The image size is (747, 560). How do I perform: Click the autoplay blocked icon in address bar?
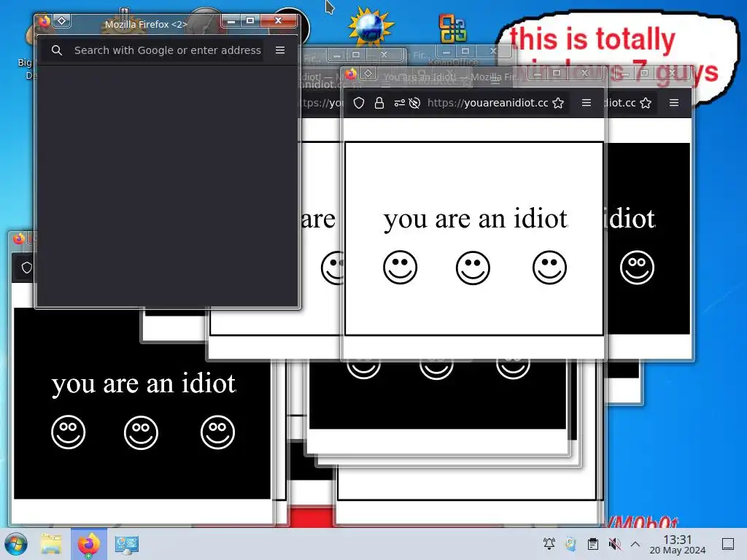coord(414,103)
